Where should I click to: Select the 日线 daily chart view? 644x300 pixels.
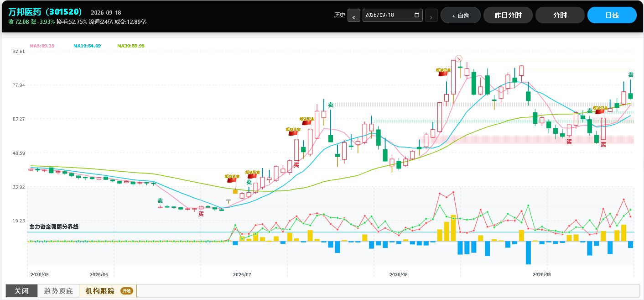click(612, 15)
